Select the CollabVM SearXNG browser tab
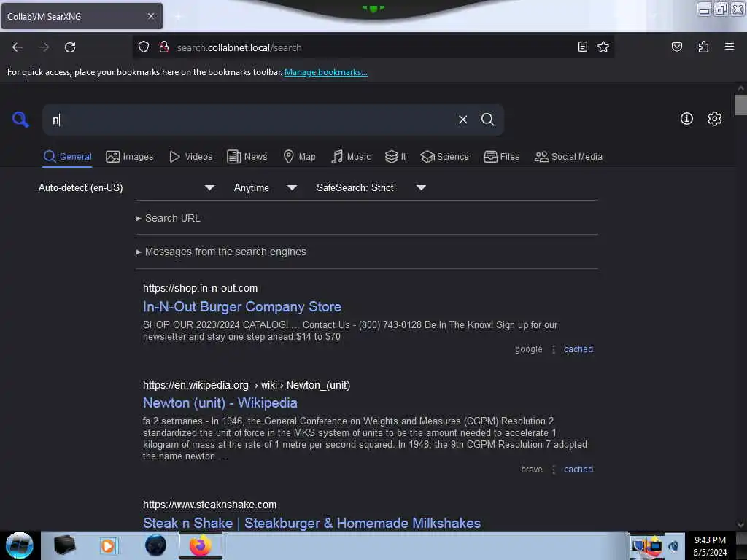The image size is (747, 560). tap(82, 16)
